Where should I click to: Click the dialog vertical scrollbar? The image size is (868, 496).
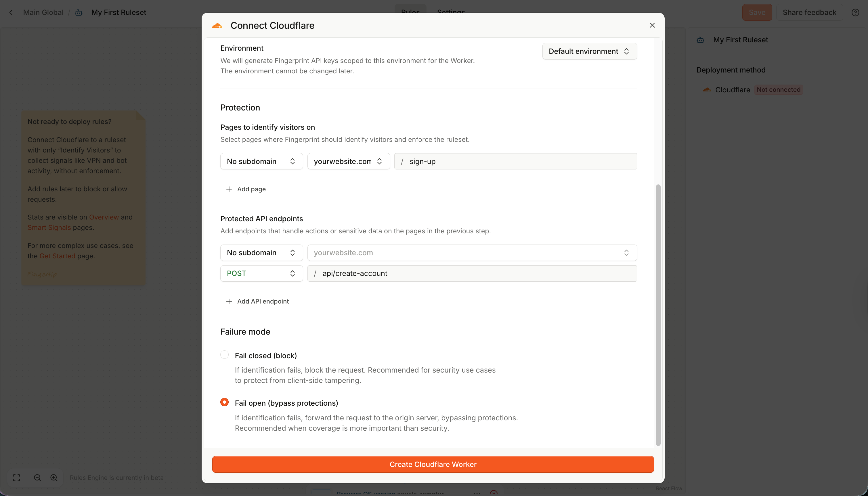[658, 315]
